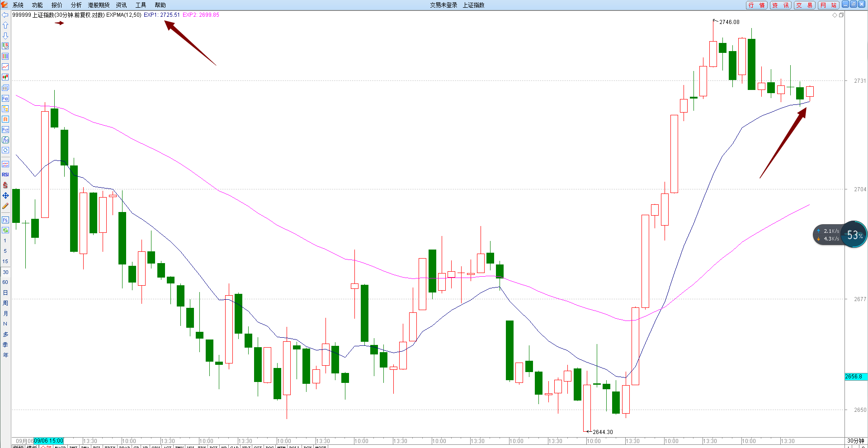868x448 pixels.
Task: Select the multi-day (多) period option
Action: coord(5,334)
